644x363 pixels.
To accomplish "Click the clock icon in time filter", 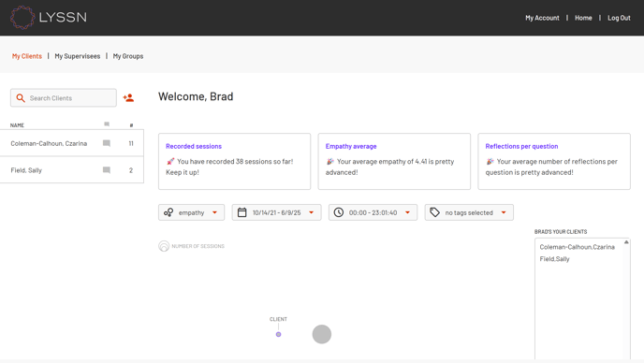I will pos(339,212).
